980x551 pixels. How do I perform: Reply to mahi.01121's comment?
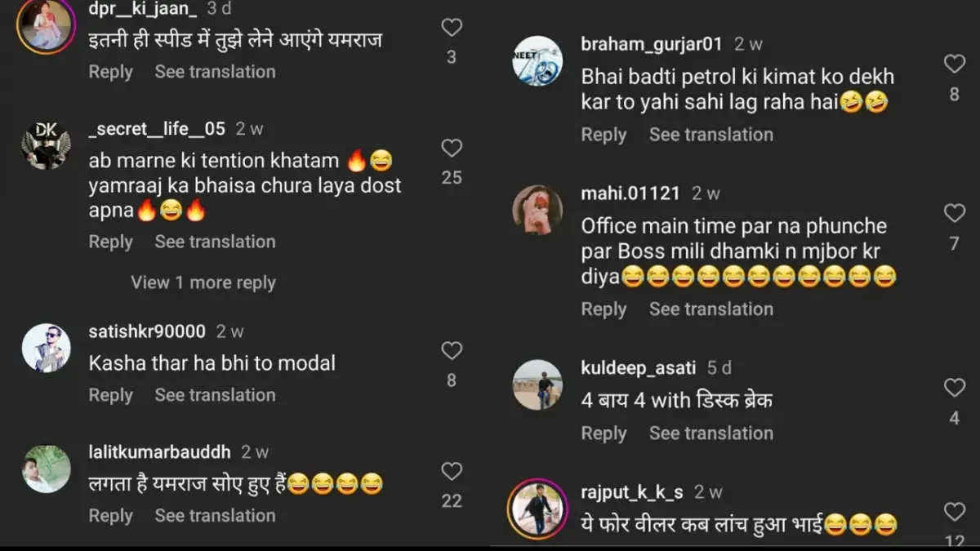[x=604, y=309]
